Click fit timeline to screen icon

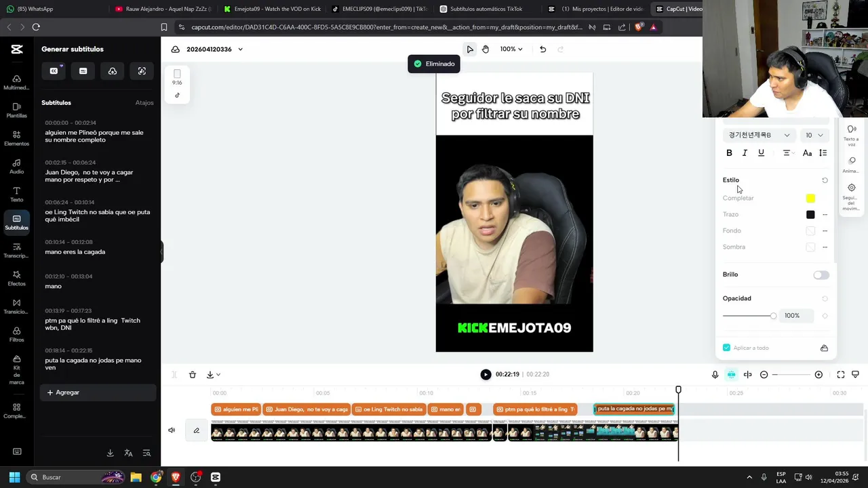[x=841, y=374]
